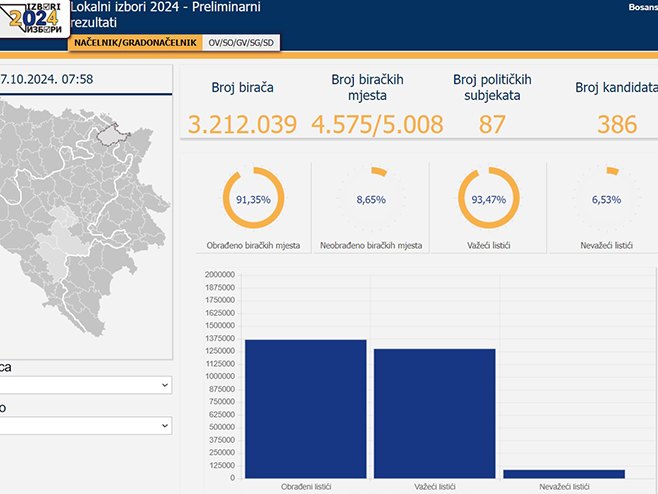The height and width of the screenshot is (494, 658).
Task: Click the 6,53% invalid ballots donut
Action: coord(605,199)
